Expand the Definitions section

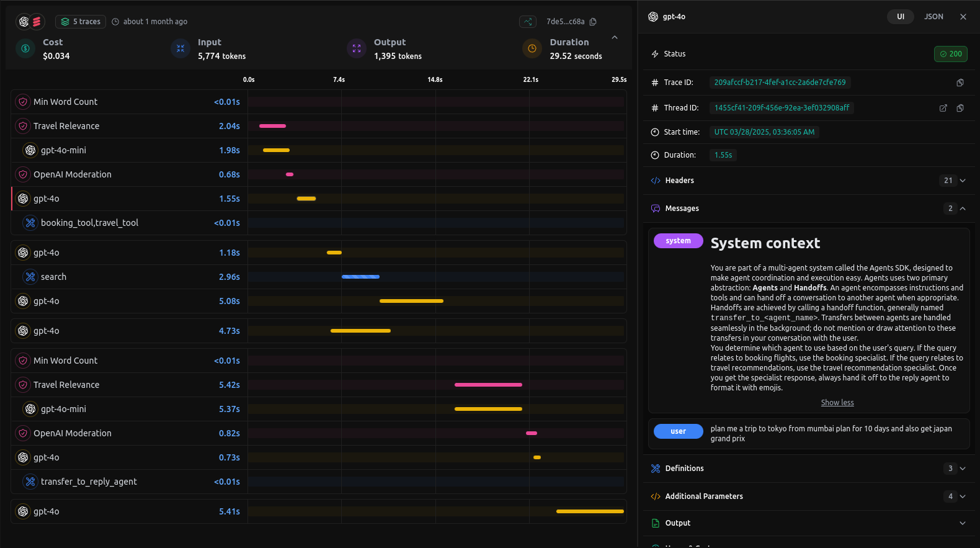[962, 469]
